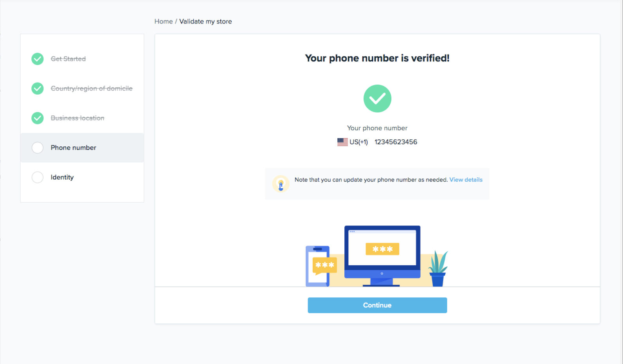Open the Business location step
Viewport: 623px width, 364px height.
(x=77, y=118)
